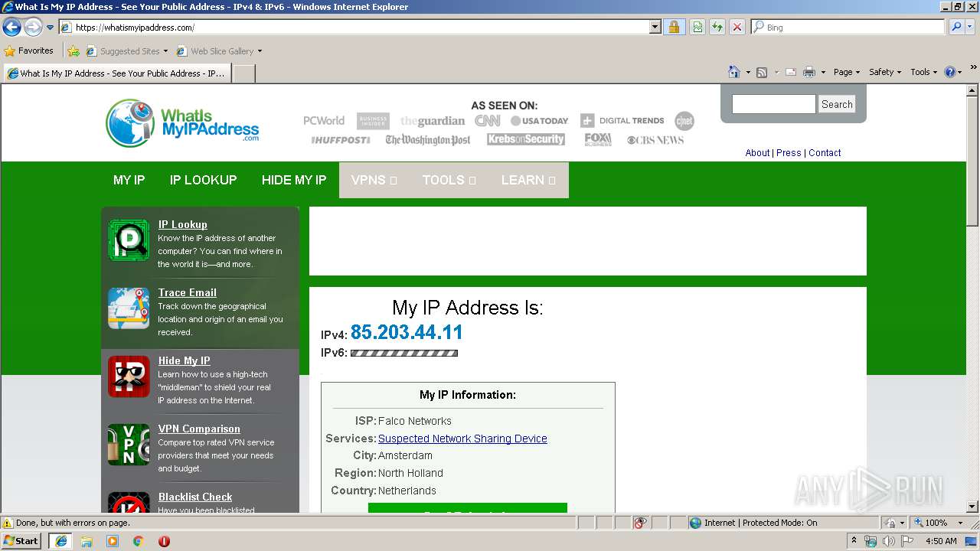The height and width of the screenshot is (551, 980).
Task: Click the IPv4 address 85.203.44.11
Action: pos(407,332)
